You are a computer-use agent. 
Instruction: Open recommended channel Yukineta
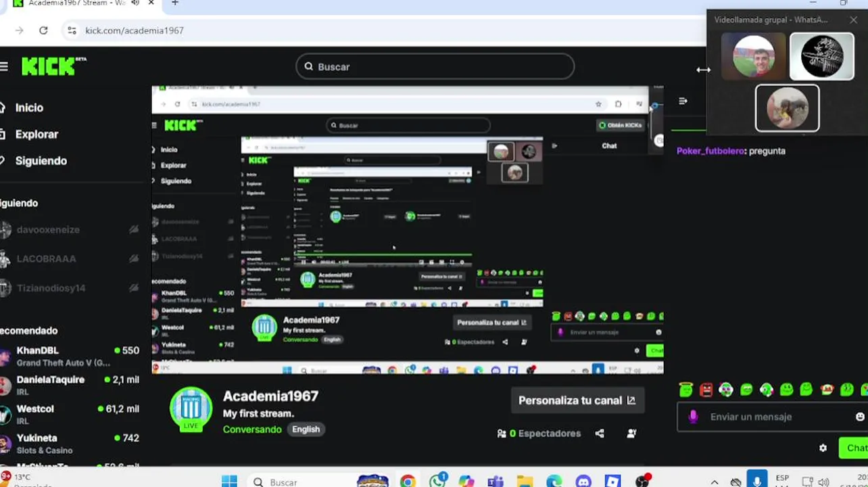coord(70,444)
